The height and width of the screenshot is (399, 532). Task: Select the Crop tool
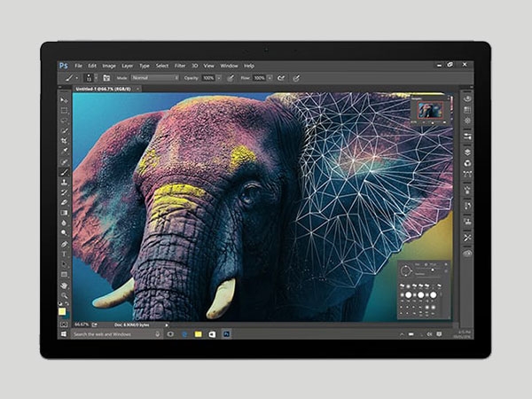point(64,141)
